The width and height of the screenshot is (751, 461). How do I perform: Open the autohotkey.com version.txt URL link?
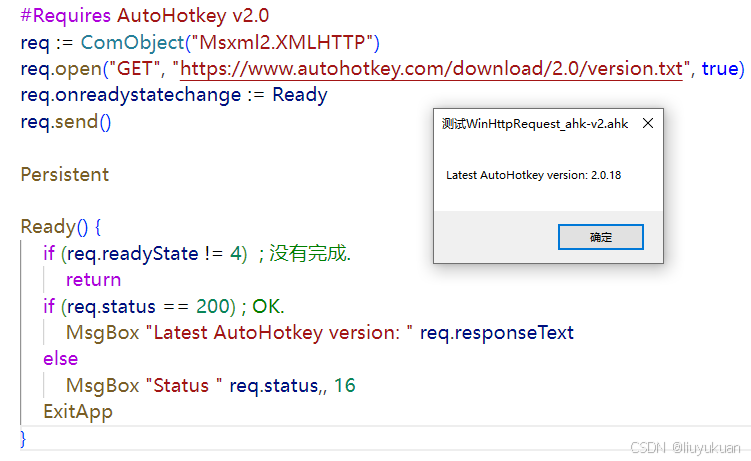(x=431, y=69)
